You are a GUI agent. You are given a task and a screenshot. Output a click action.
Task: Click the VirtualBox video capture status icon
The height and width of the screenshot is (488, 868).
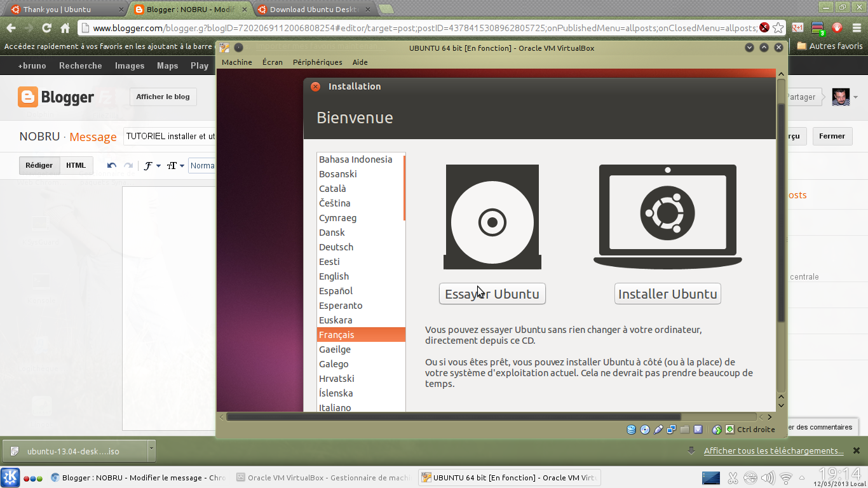coord(698,430)
